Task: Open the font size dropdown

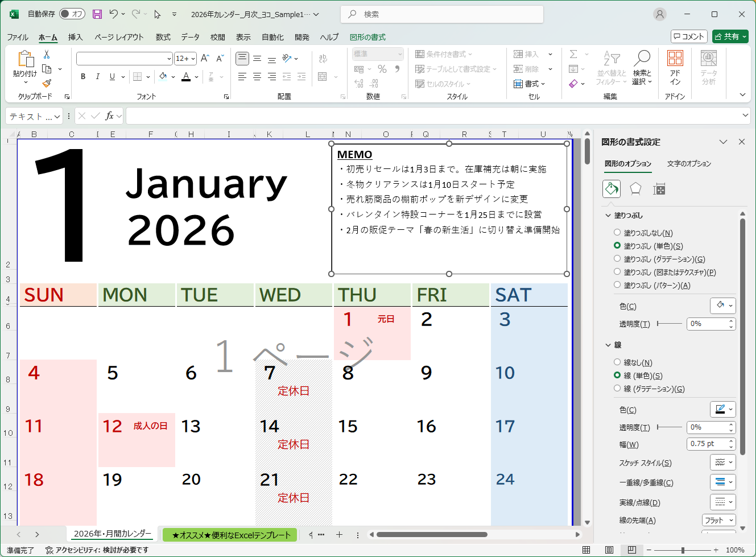Action: (195, 58)
